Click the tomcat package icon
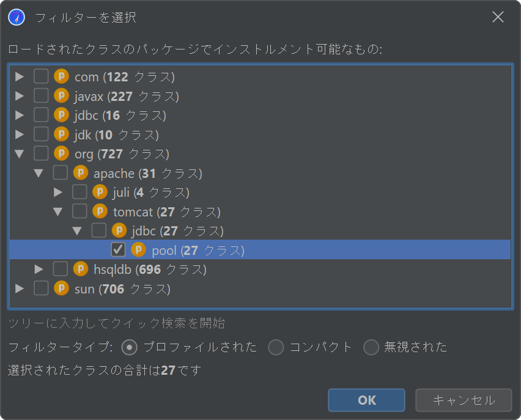The image size is (521, 420). pyautogui.click(x=100, y=212)
